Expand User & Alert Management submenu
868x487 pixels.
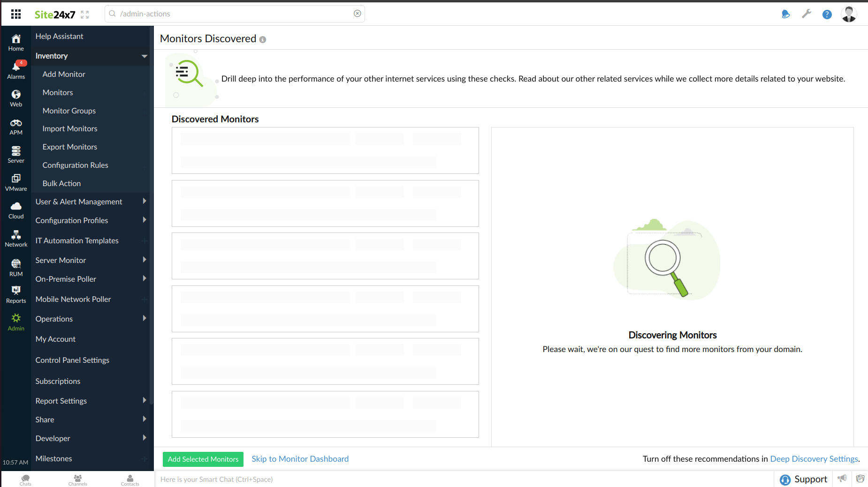click(x=144, y=202)
